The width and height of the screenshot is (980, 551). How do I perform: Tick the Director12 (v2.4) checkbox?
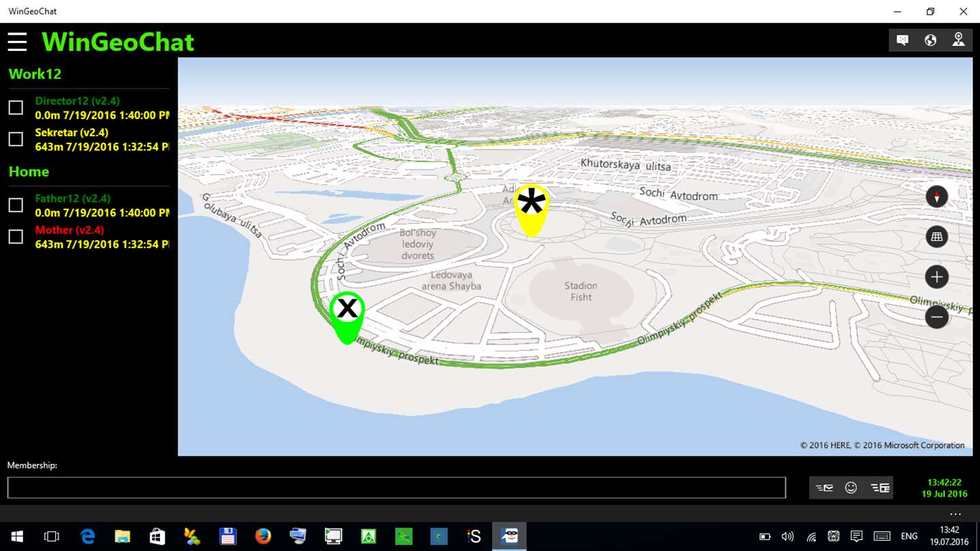(x=16, y=107)
